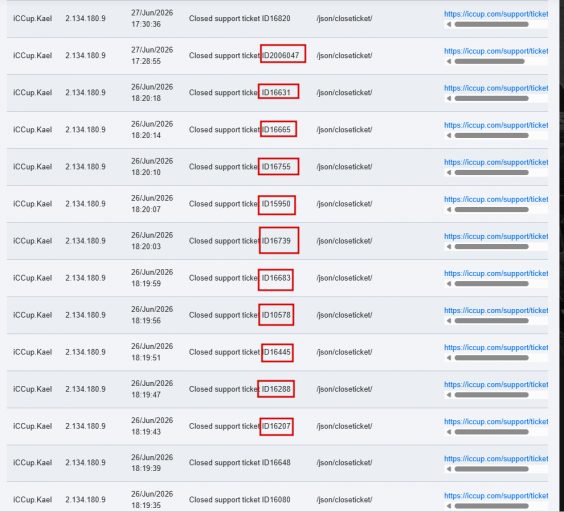Click the URL scrollbar thumb in the ID2006047 row
This screenshot has height=512, width=564.
coord(490,62)
